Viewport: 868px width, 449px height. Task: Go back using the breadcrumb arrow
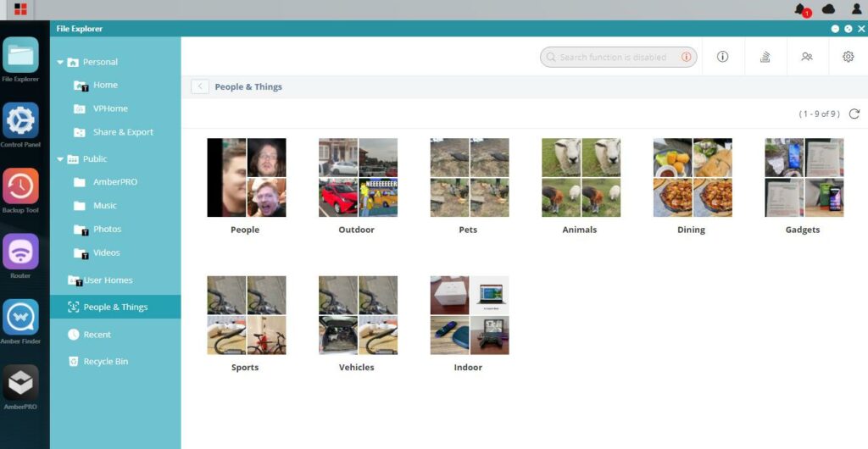pyautogui.click(x=200, y=86)
